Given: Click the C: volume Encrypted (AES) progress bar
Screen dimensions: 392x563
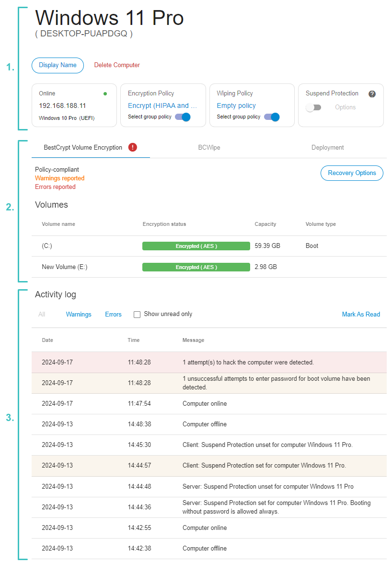Looking at the screenshot, I should pos(196,246).
